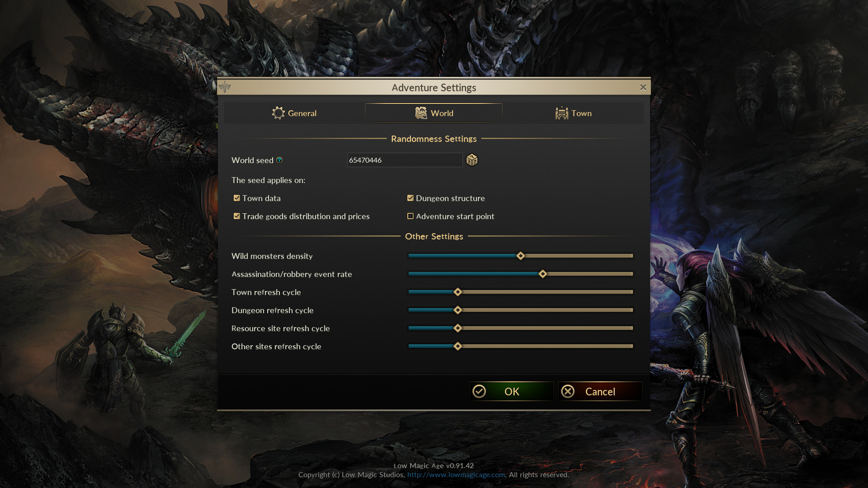Click the Town tab building icon
868x488 pixels.
(561, 113)
